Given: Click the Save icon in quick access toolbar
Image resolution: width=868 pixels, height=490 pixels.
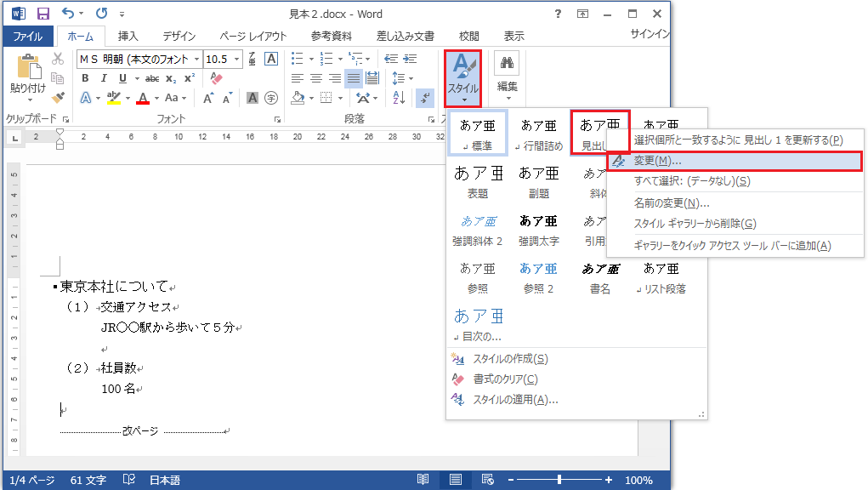Looking at the screenshot, I should 43,14.
